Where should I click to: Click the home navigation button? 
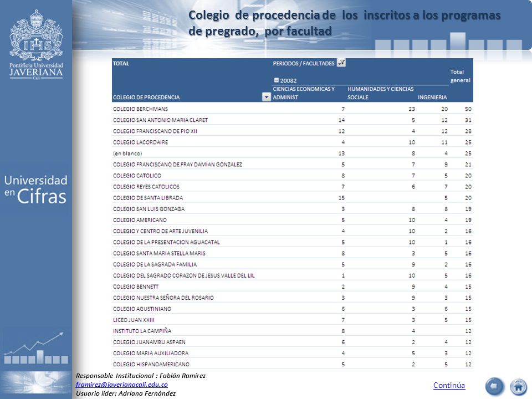tap(519, 386)
